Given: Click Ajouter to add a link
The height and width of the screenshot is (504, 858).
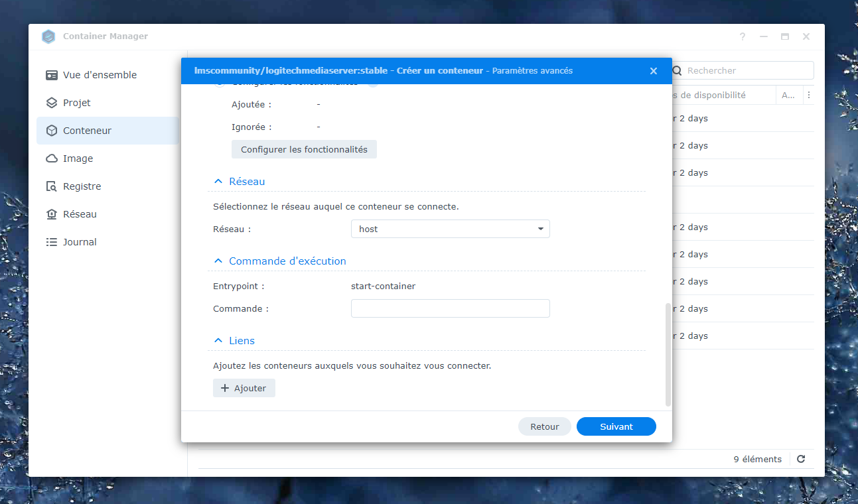Looking at the screenshot, I should (244, 388).
